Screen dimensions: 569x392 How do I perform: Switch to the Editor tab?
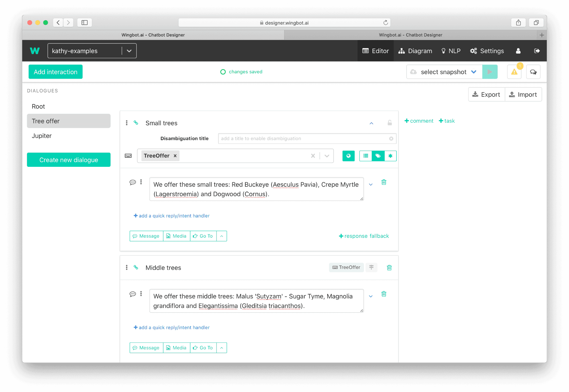(375, 51)
